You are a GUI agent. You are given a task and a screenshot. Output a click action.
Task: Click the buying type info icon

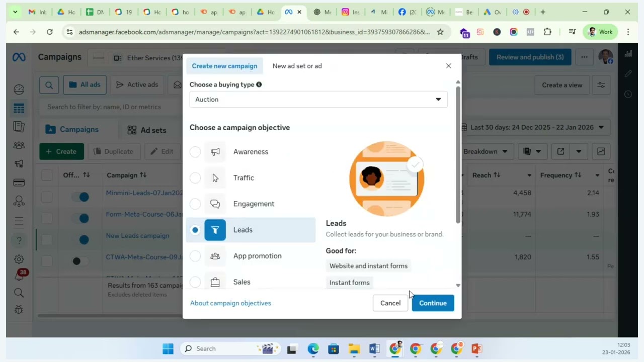[x=259, y=84]
